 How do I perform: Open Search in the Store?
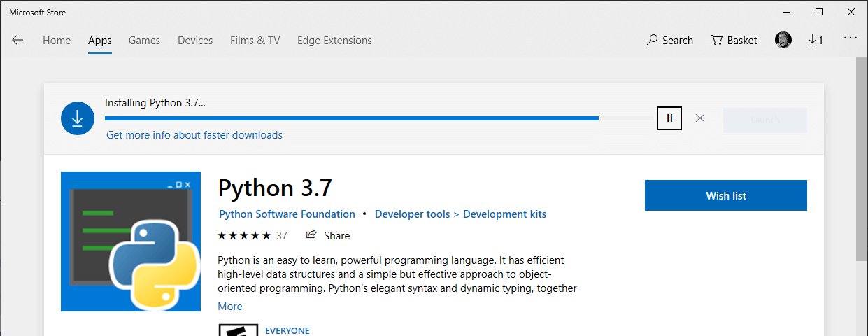pos(669,41)
